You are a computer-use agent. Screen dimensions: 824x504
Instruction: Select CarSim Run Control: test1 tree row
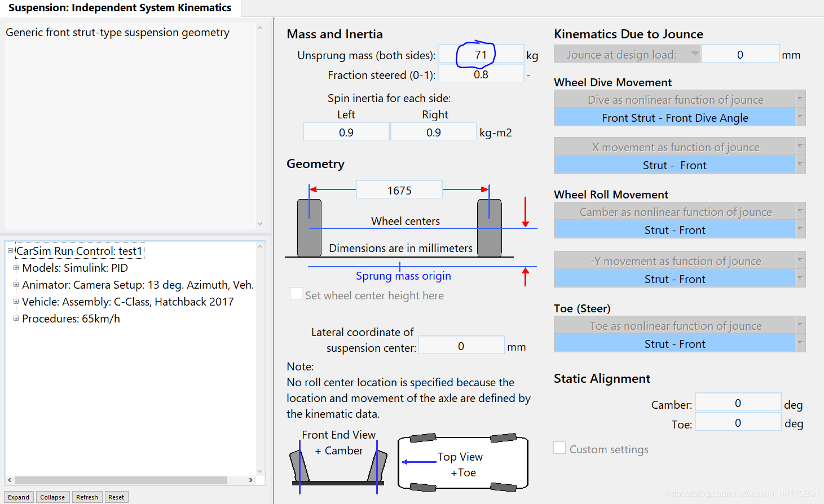pyautogui.click(x=80, y=251)
